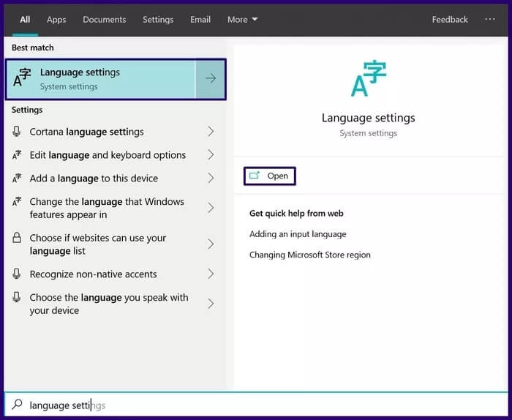The height and width of the screenshot is (420, 512).
Task: Click the microphone icon beside Cortana language settings
Action: tap(17, 131)
